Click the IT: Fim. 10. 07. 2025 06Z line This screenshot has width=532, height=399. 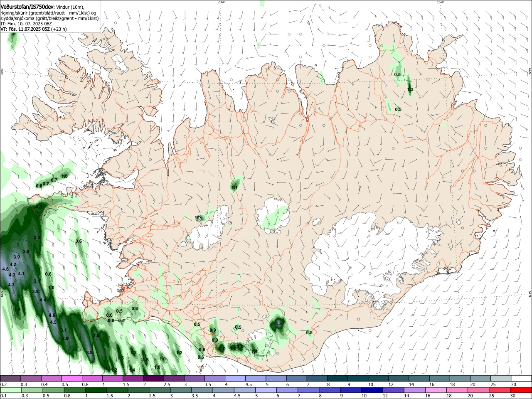[x=25, y=24]
